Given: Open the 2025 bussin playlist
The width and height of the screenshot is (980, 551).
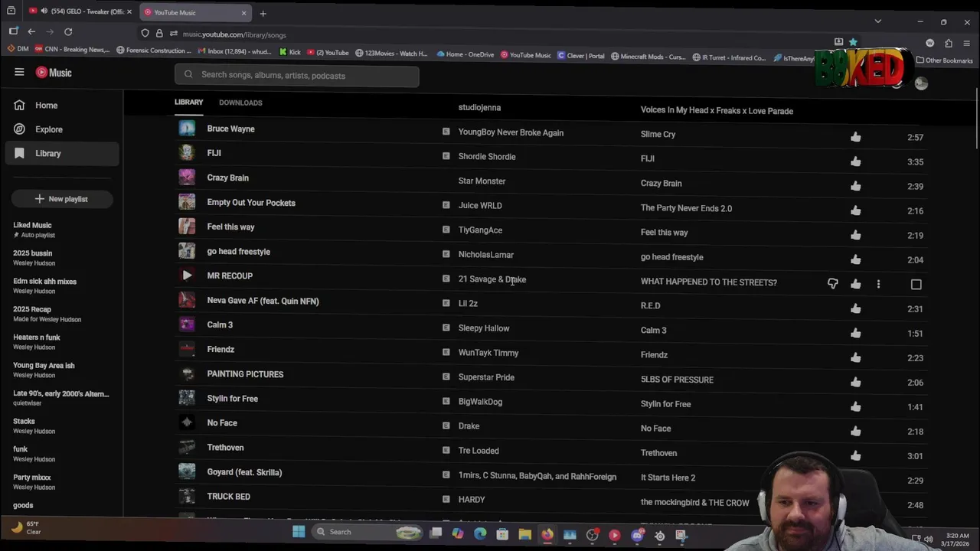Looking at the screenshot, I should click(33, 253).
